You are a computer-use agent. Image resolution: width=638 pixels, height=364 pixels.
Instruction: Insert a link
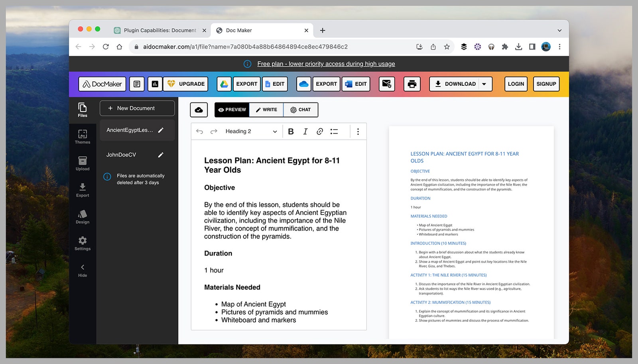320,132
